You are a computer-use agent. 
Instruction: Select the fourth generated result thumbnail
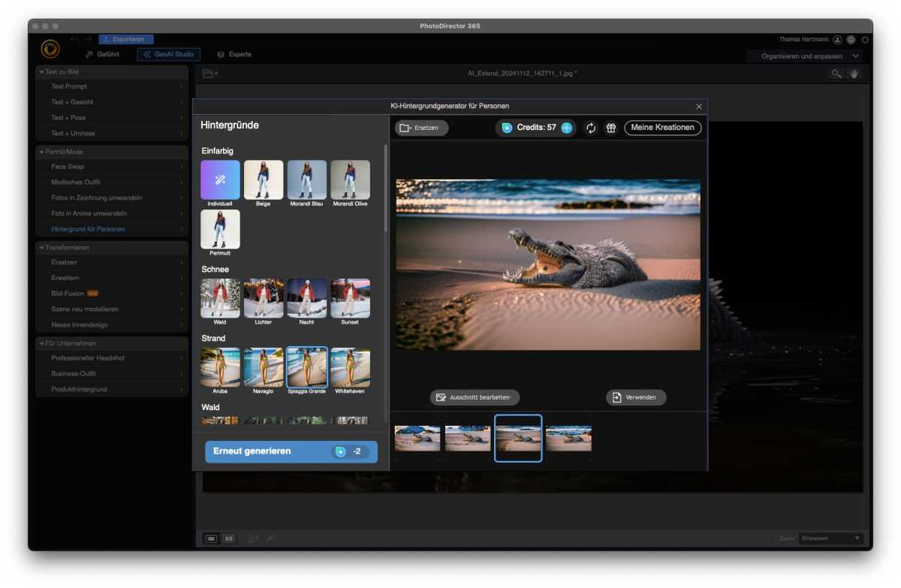[568, 439]
